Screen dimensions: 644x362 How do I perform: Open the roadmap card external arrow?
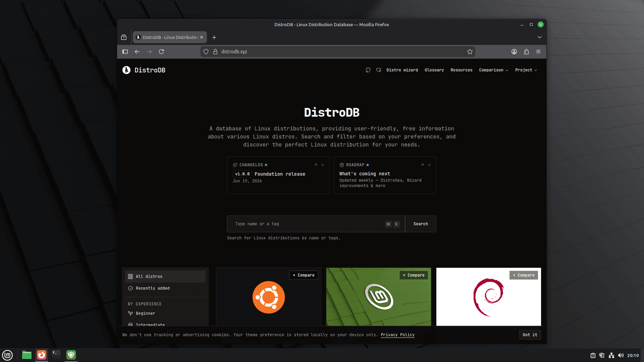tap(422, 165)
